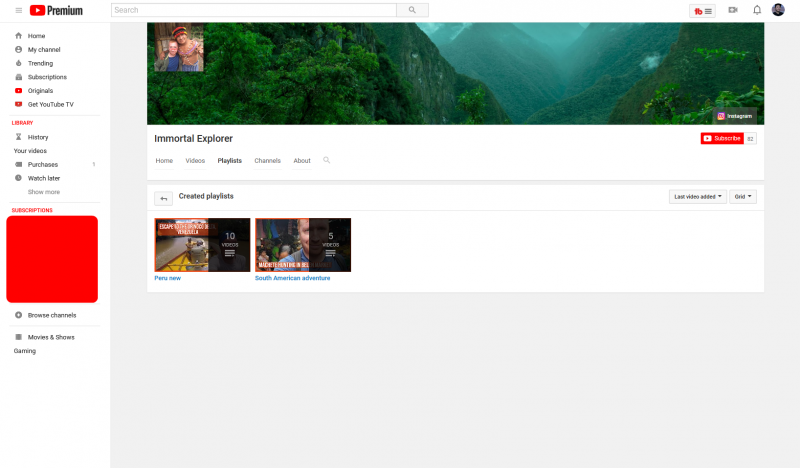Open the Instagram link on banner
Screen dimensions: 800x468
[734, 116]
